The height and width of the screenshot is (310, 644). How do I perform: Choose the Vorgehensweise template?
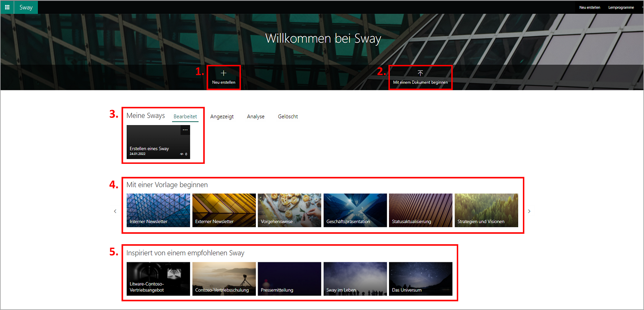[x=290, y=210]
